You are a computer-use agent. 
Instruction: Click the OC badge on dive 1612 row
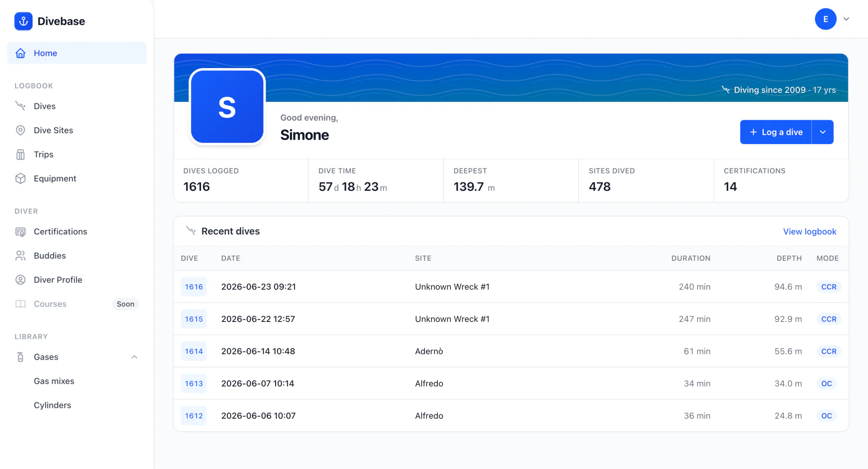click(826, 416)
